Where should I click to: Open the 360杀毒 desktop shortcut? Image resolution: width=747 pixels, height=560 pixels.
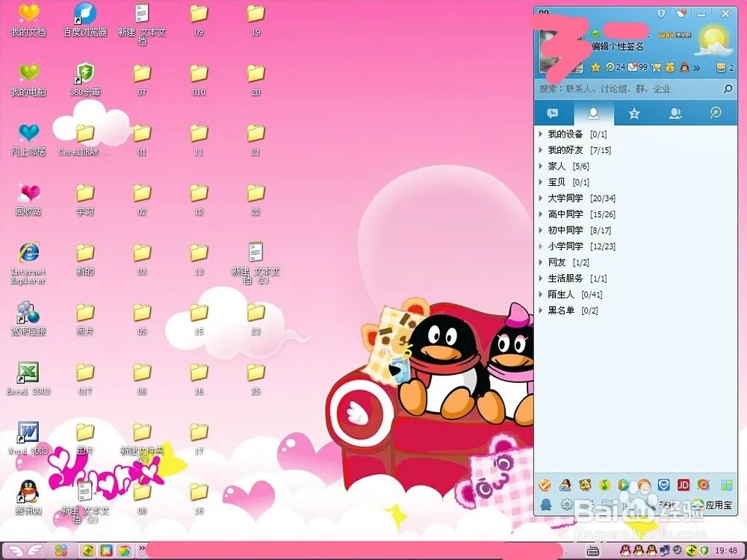coord(85,78)
